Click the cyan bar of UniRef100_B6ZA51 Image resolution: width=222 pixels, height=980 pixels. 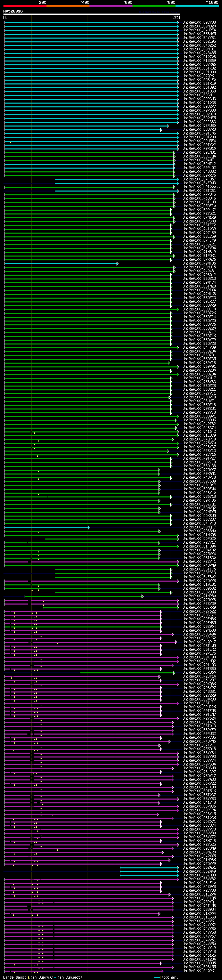[150, 868]
